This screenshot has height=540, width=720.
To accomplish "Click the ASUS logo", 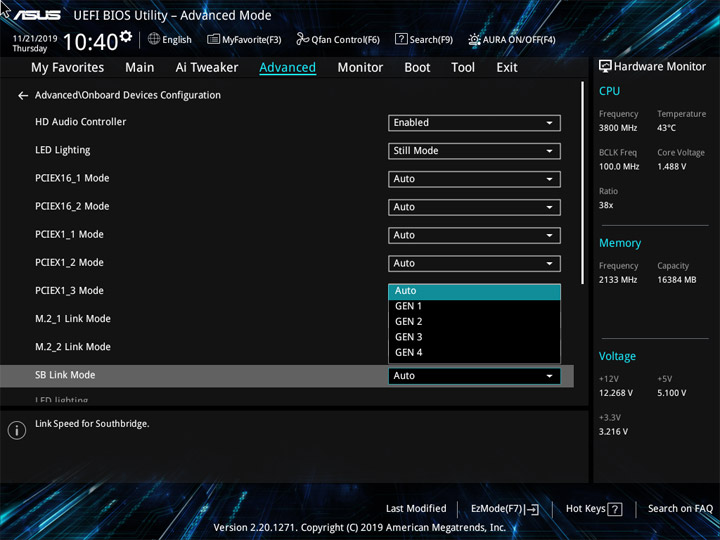I will (37, 15).
